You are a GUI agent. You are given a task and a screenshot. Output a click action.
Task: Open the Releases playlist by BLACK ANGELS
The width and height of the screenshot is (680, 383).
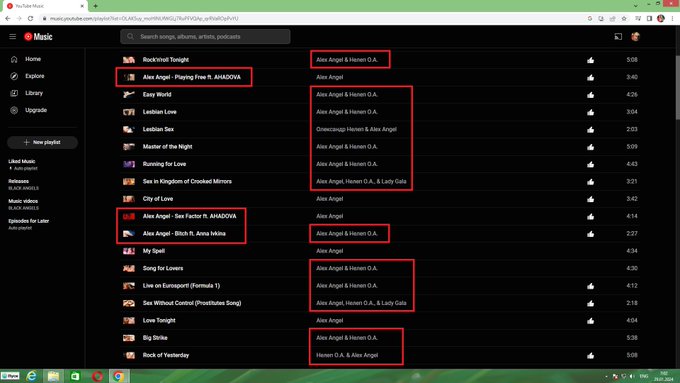click(23, 184)
